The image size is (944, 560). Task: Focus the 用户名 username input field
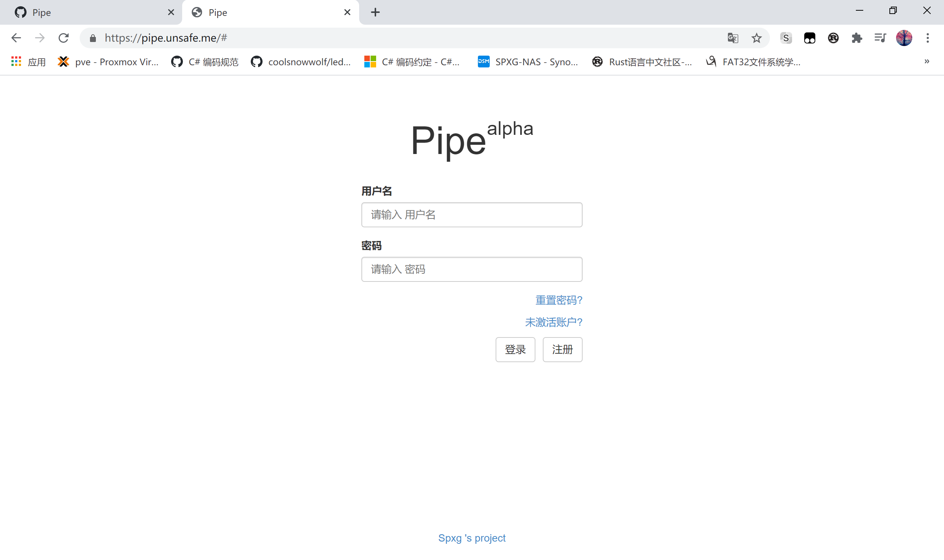(x=472, y=215)
